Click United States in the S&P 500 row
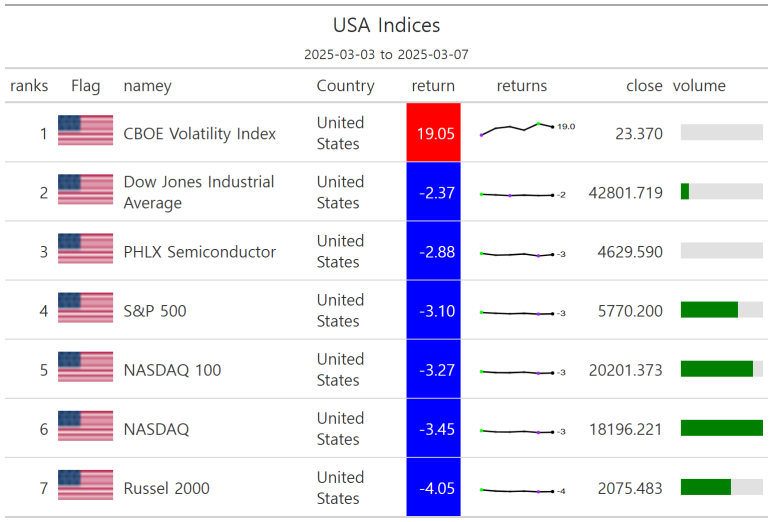The image size is (773, 522). pyautogui.click(x=340, y=311)
